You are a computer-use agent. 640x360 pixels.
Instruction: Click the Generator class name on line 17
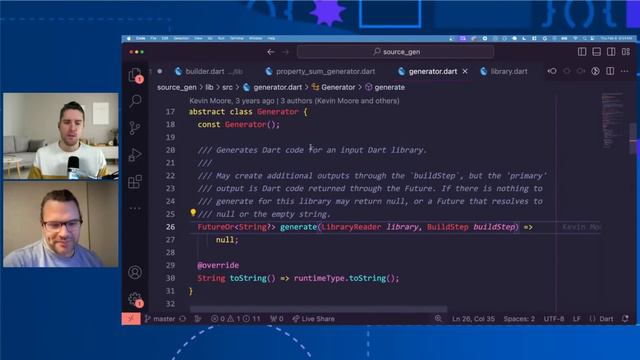[x=278, y=112]
